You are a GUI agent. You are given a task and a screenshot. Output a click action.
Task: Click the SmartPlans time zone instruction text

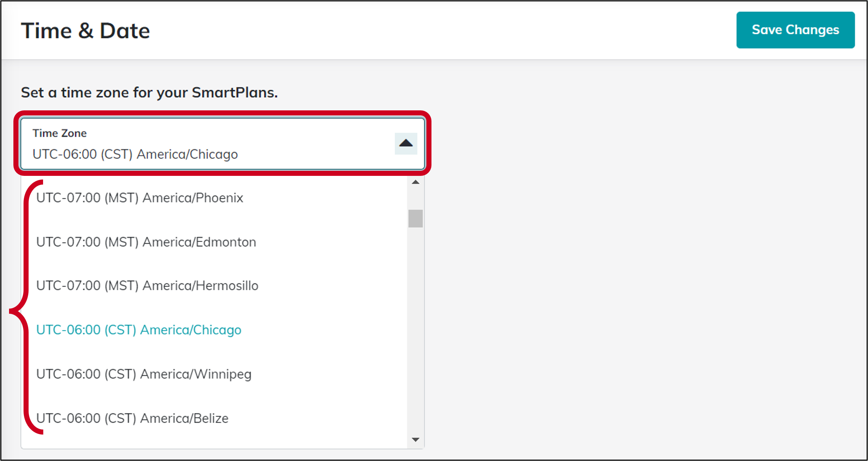point(149,92)
